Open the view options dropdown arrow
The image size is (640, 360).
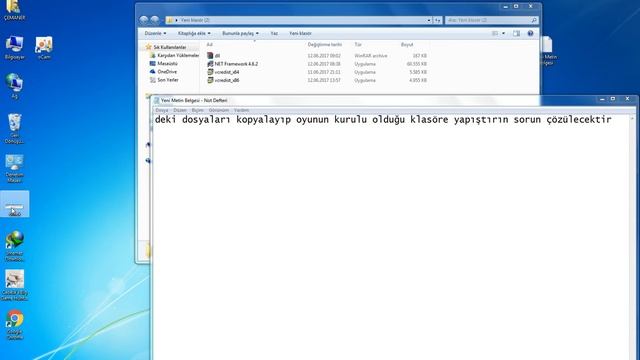(x=503, y=33)
